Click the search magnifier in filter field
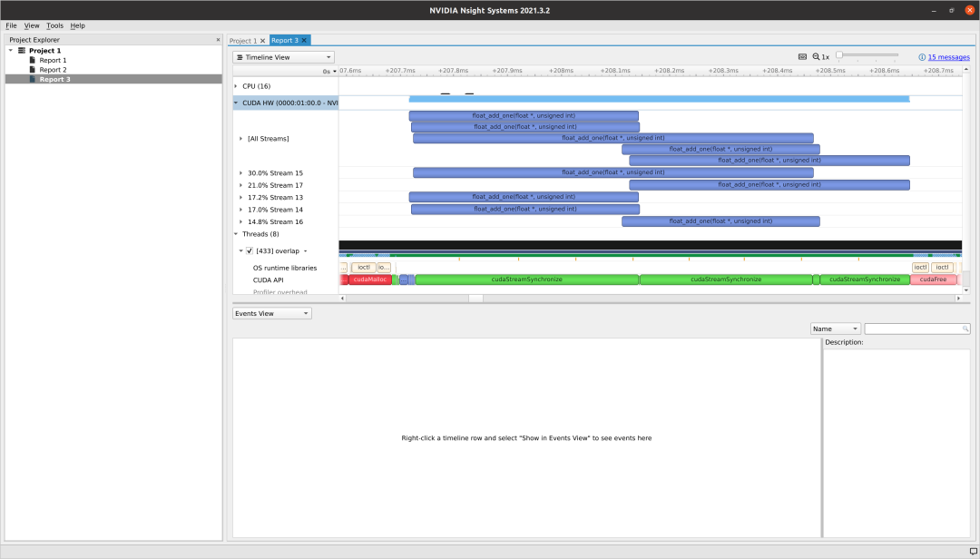This screenshot has width=980, height=559. coord(965,329)
